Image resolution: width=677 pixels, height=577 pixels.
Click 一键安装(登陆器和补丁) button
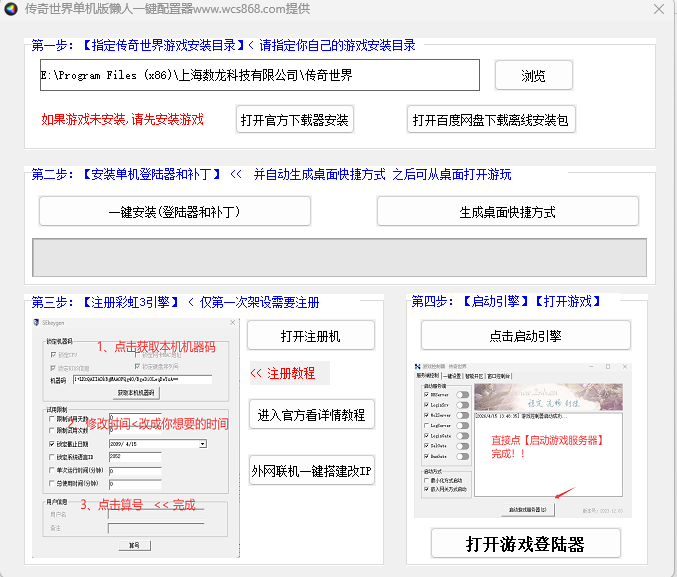point(175,212)
